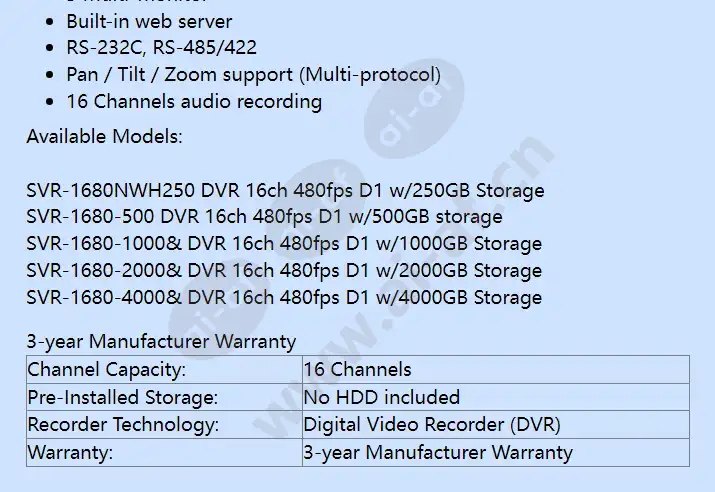Click the '16 Channels' table value cell
This screenshot has width=715, height=492.
(496, 369)
